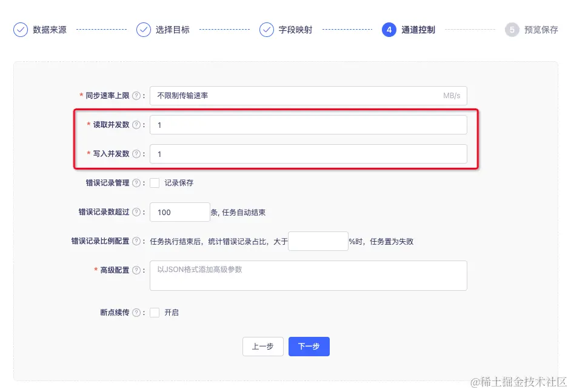Click the MB/s unit suffix
Viewport: 571px width, 392px height.
tap(452, 96)
